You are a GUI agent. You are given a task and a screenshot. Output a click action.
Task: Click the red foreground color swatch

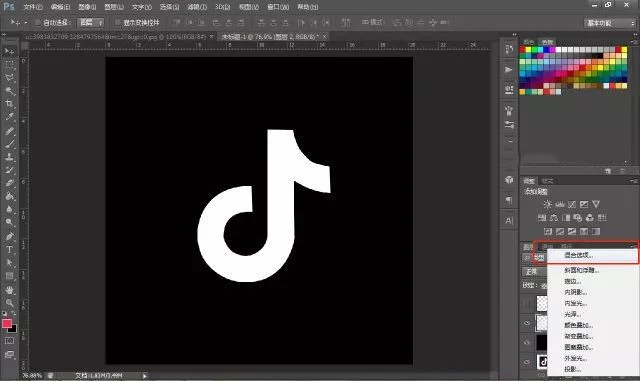(7, 323)
